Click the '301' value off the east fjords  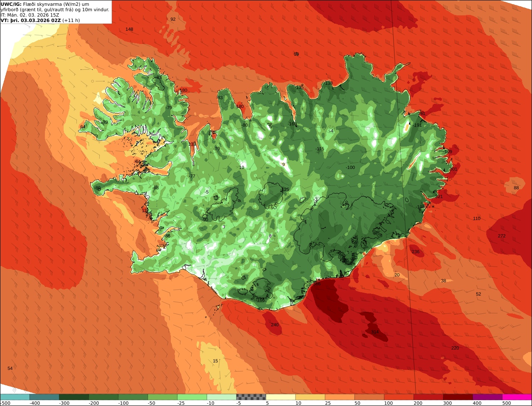pyautogui.click(x=453, y=169)
